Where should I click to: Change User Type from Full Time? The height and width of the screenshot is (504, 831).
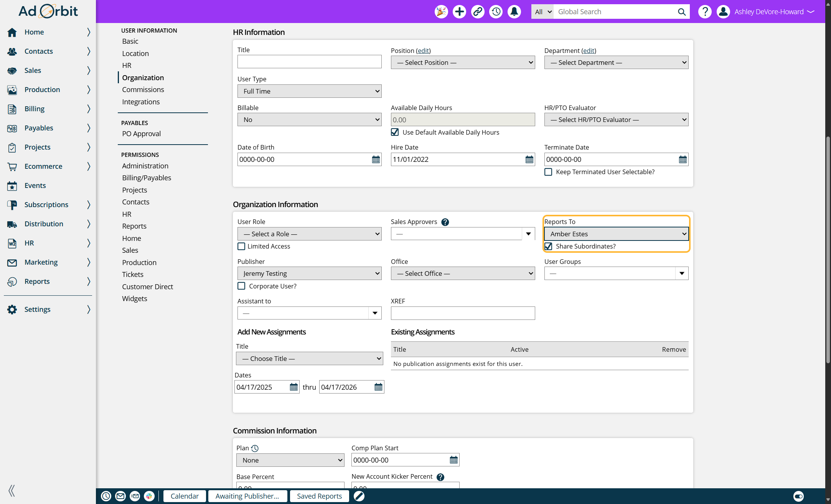(309, 91)
